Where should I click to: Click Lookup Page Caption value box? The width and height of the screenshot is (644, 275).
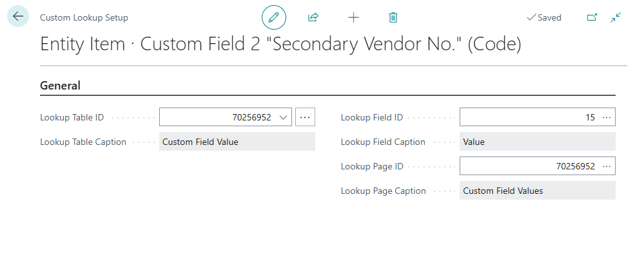[537, 191]
